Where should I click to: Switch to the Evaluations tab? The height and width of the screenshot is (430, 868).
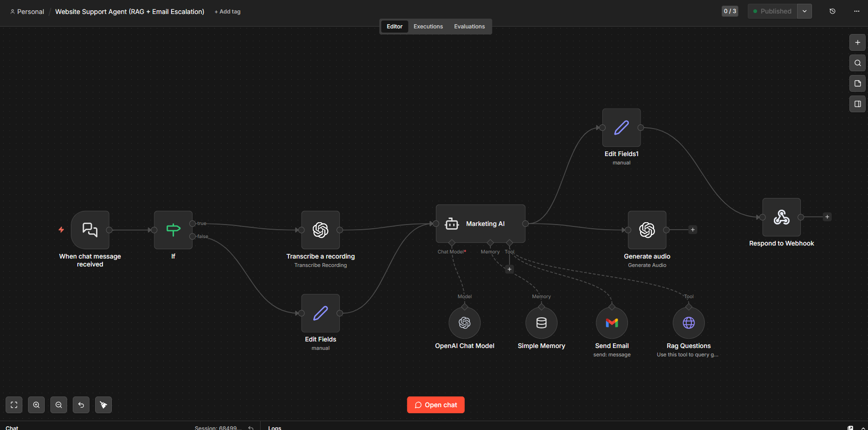coord(469,27)
